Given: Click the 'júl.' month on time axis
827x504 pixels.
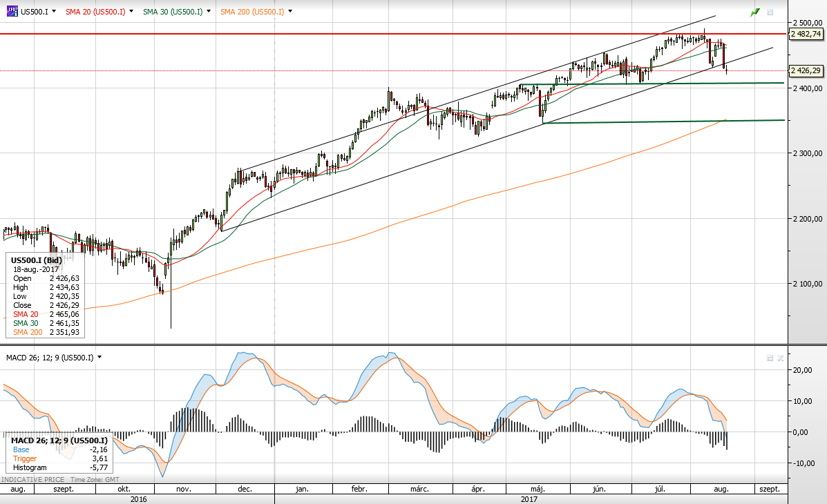Looking at the screenshot, I should coord(660,490).
